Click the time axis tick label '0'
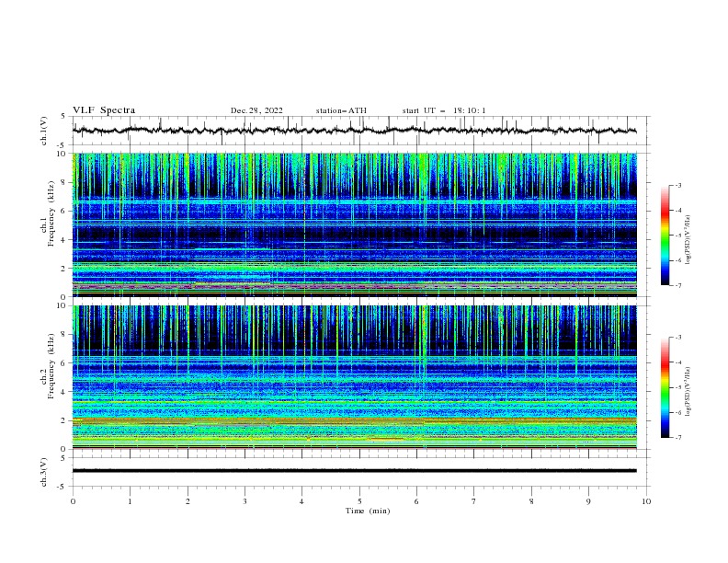 point(73,501)
